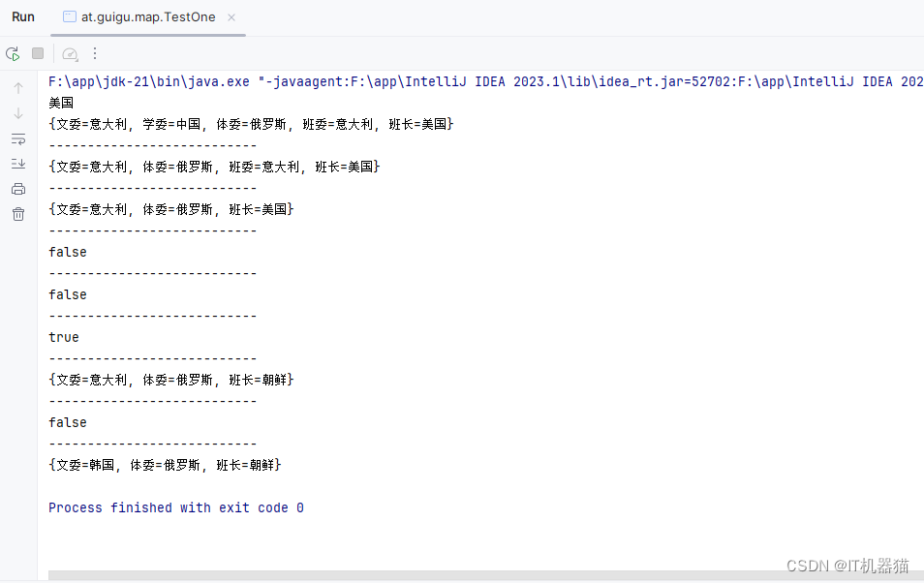Click the horizontal scrollbar at console bottom
This screenshot has width=924, height=583.
[x=485, y=574]
